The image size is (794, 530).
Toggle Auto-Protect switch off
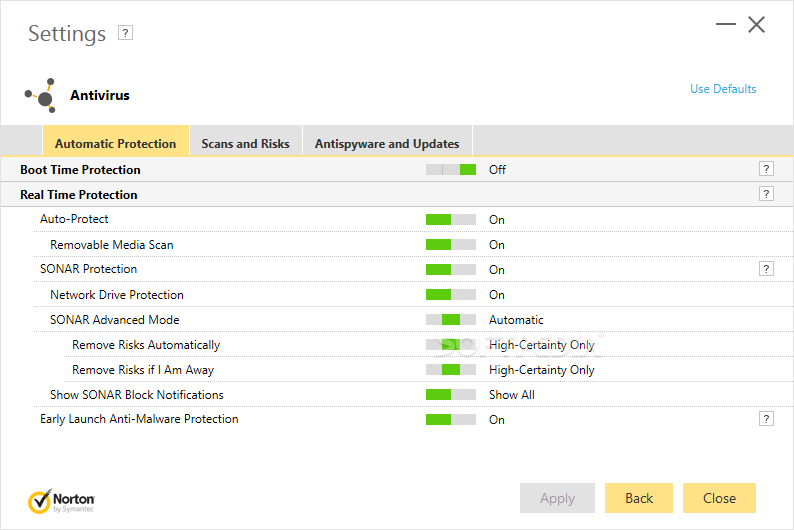click(x=450, y=219)
